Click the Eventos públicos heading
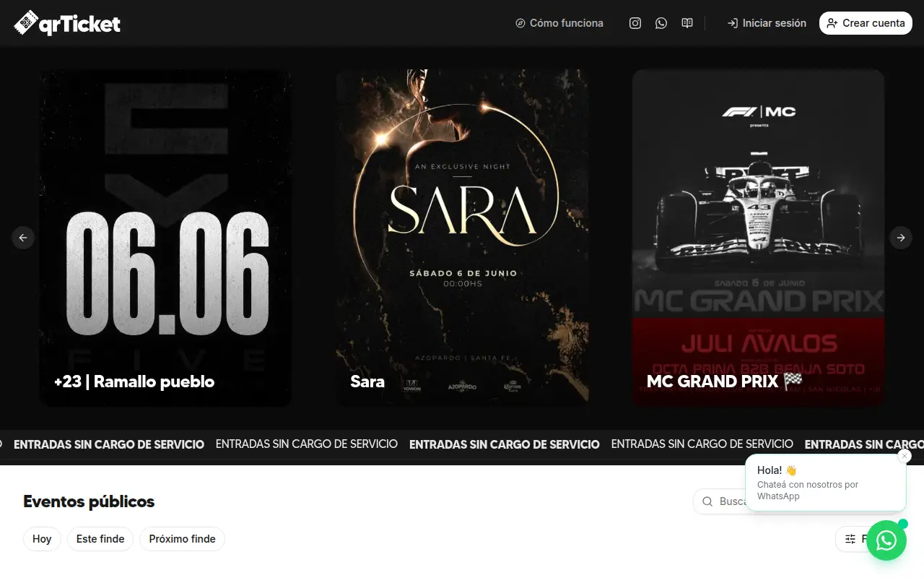The height and width of the screenshot is (578, 924). [x=89, y=501]
